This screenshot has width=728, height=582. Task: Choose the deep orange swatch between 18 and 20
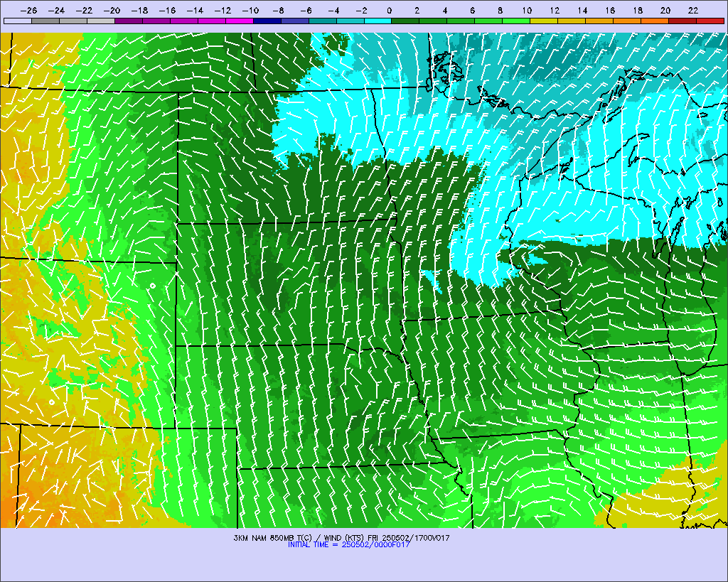[655, 21]
